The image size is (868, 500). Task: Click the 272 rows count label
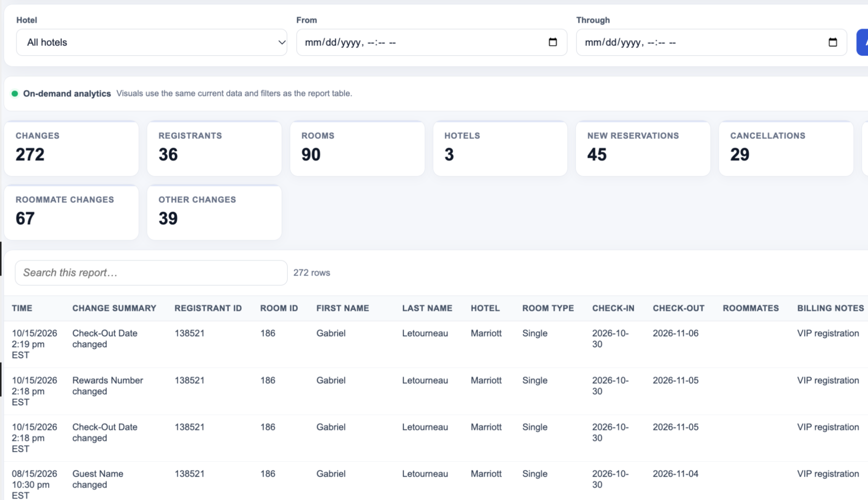312,272
